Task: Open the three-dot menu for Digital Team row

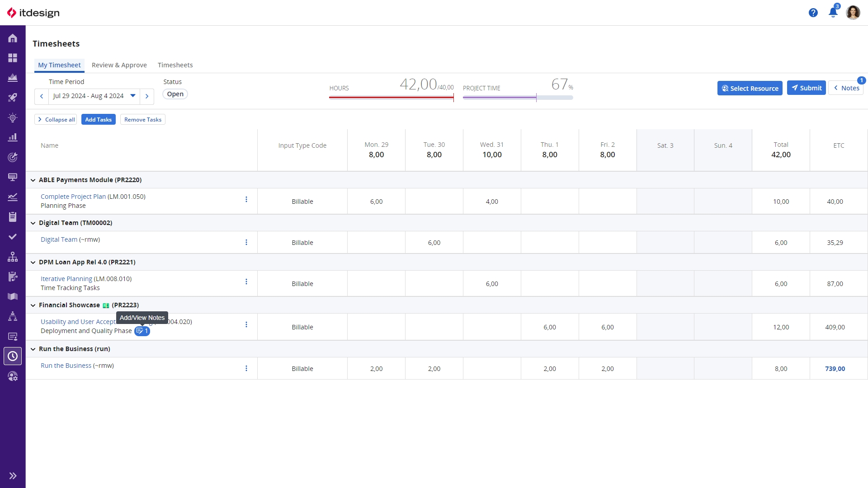Action: coord(246,243)
